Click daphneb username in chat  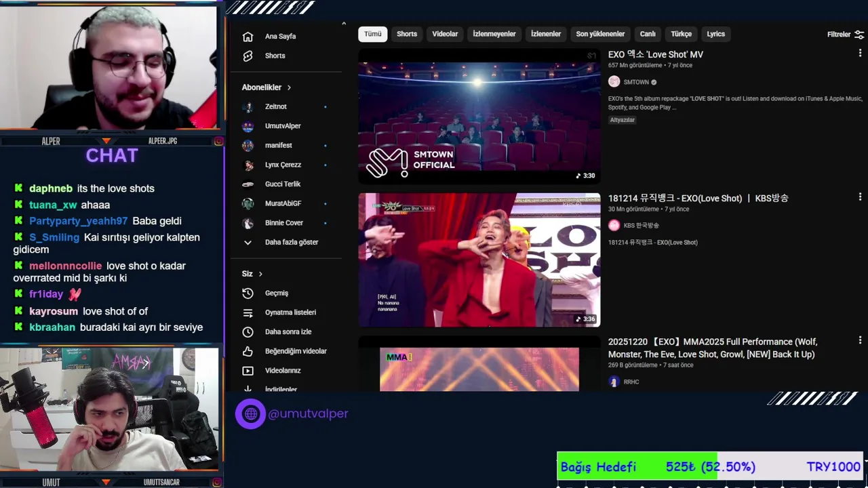(51, 188)
